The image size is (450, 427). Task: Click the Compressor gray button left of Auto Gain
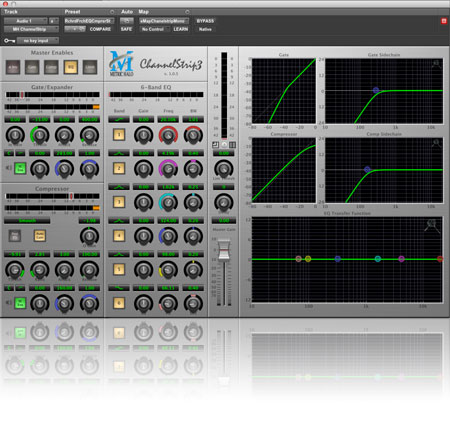click(14, 236)
